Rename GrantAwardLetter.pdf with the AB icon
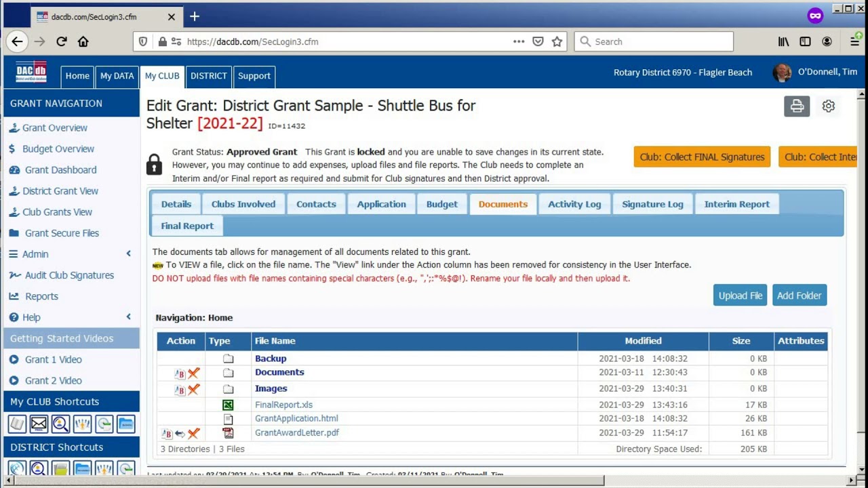 coord(167,434)
